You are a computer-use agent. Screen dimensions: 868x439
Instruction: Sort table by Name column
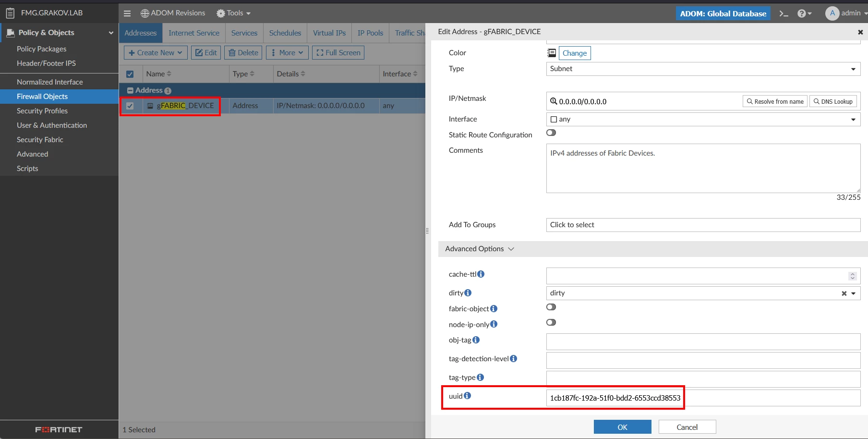click(x=169, y=74)
